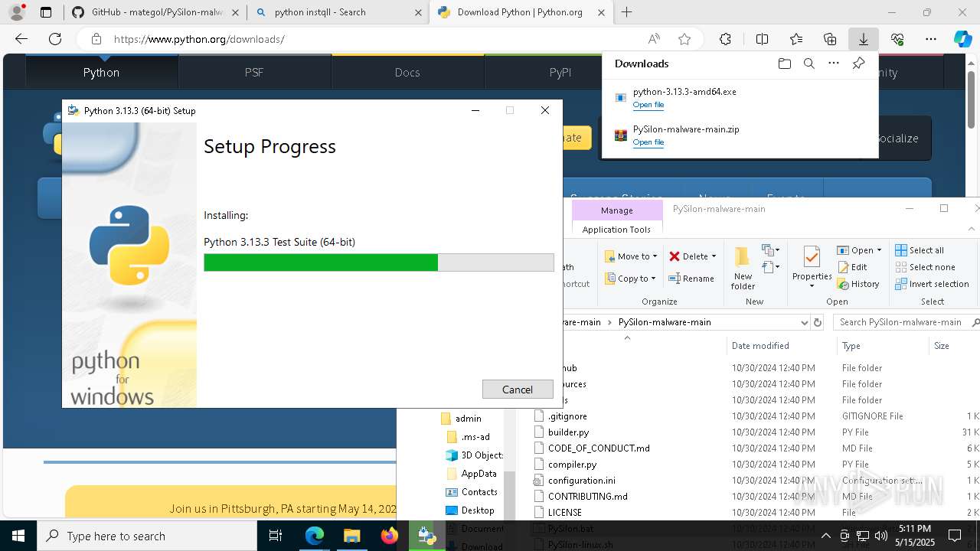The height and width of the screenshot is (551, 980).
Task: Open Windows Start menu
Action: [18, 536]
